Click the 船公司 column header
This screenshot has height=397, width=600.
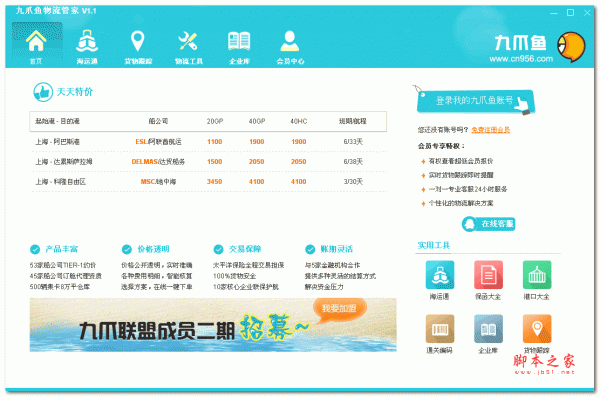(158, 121)
